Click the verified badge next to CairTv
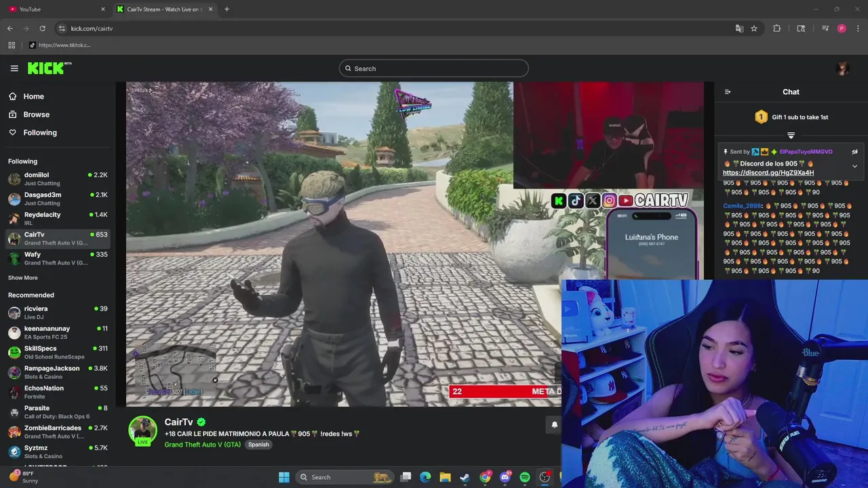 coord(201,422)
